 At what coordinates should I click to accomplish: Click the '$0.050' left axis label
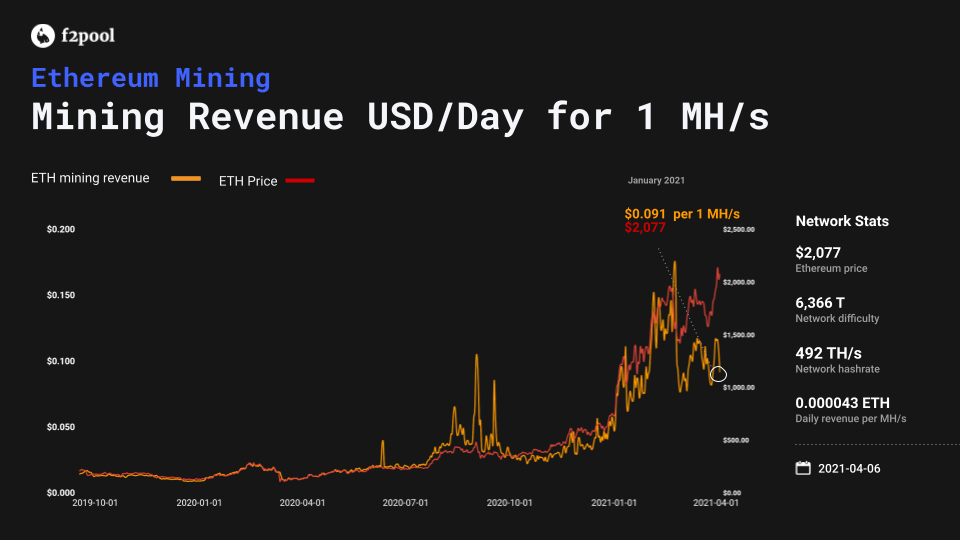point(61,427)
